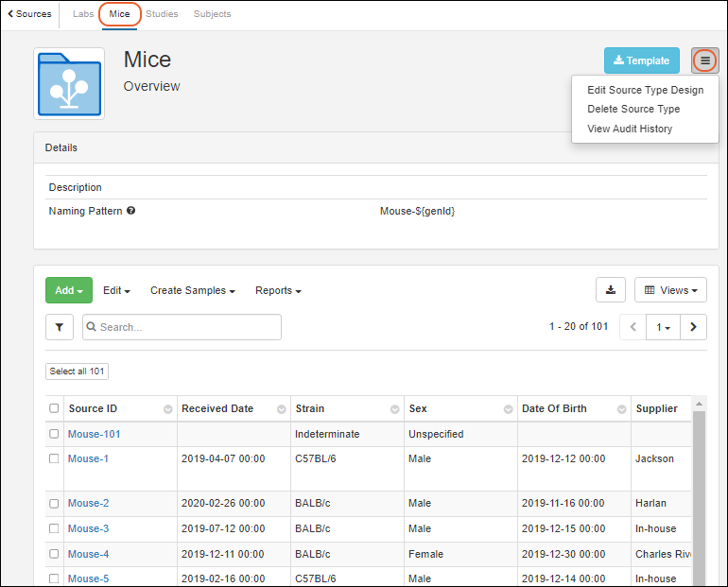This screenshot has height=587, width=728.
Task: Click the Naming Pattern help icon
Action: tap(131, 211)
